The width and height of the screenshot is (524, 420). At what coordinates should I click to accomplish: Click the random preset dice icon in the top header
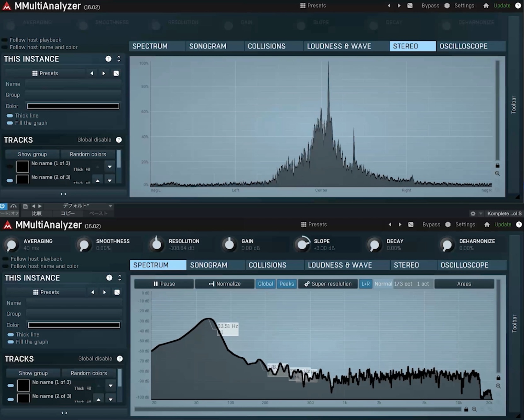[410, 6]
